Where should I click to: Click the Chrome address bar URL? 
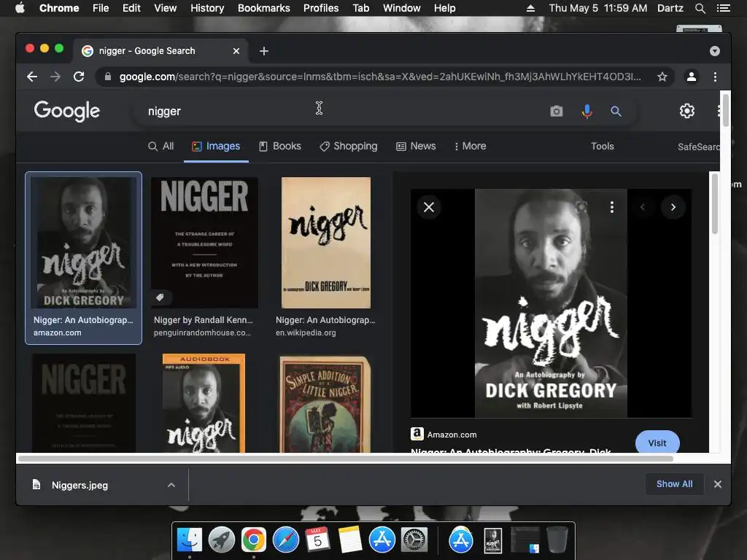379,77
